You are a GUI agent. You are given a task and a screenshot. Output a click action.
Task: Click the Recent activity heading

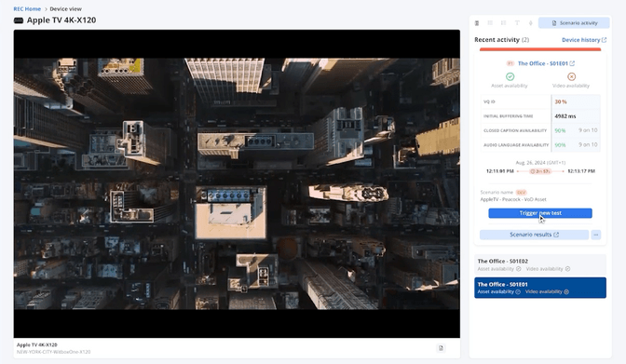click(497, 39)
